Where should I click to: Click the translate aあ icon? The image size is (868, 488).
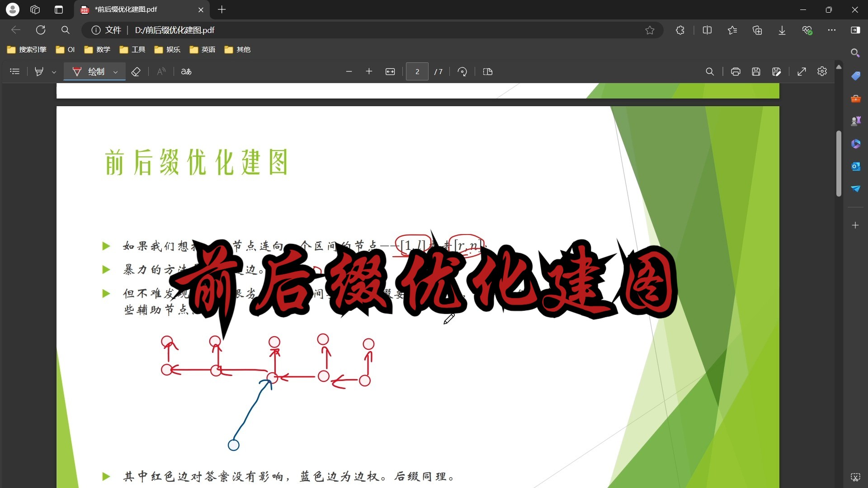click(186, 71)
